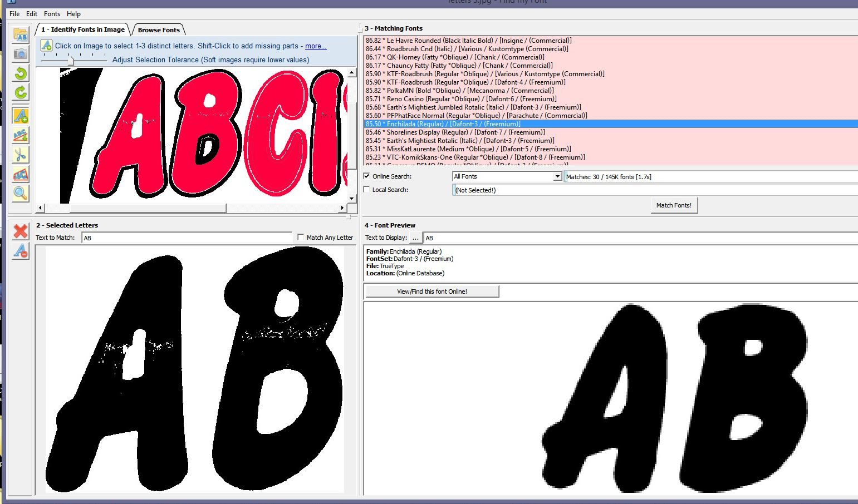Open the Help menu

pyautogui.click(x=73, y=14)
